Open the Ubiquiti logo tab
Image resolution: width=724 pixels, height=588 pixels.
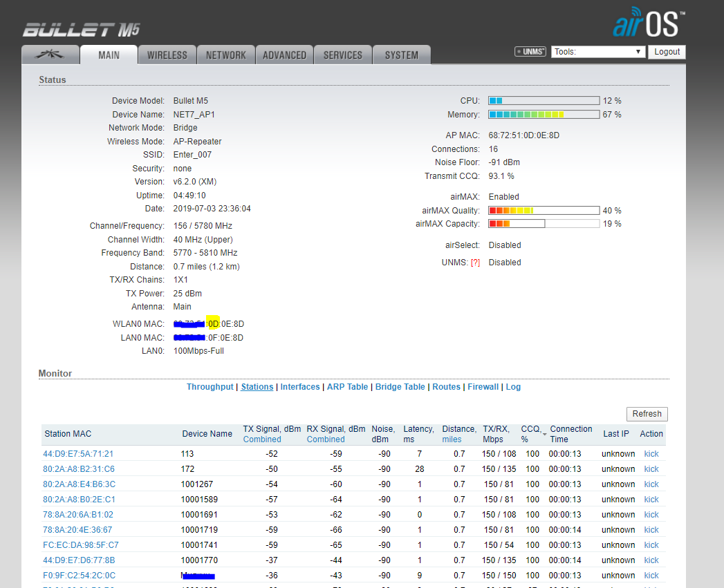tap(50, 55)
